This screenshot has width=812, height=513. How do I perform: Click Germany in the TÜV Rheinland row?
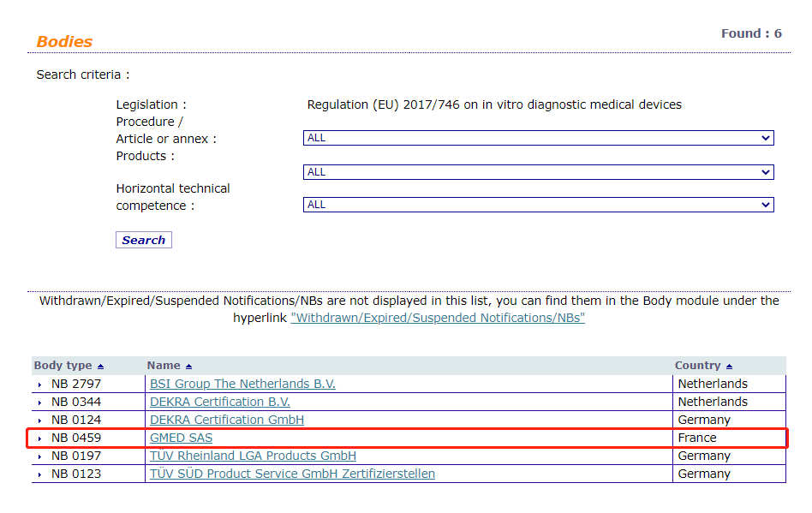(x=704, y=456)
